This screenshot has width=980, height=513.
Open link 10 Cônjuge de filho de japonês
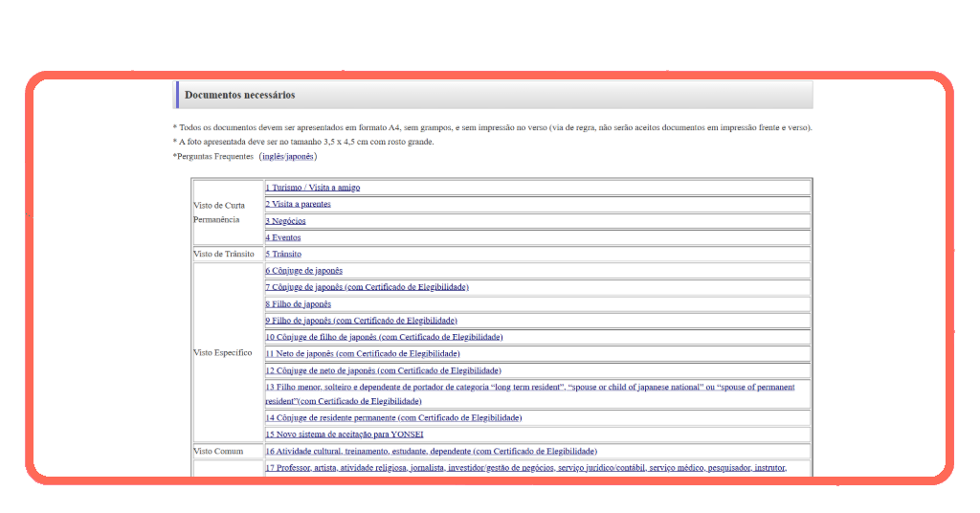(x=385, y=337)
